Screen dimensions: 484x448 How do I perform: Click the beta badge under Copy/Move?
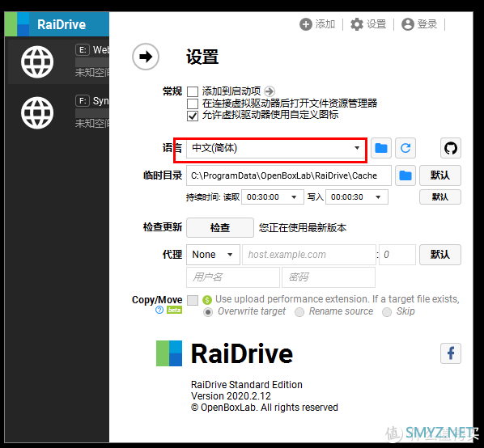pyautogui.click(x=174, y=310)
